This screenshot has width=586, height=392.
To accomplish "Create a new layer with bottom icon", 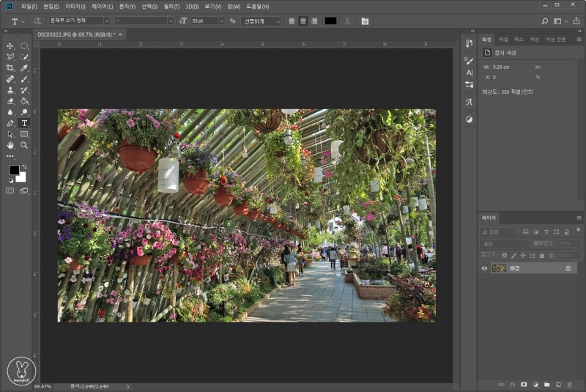I will (x=557, y=384).
